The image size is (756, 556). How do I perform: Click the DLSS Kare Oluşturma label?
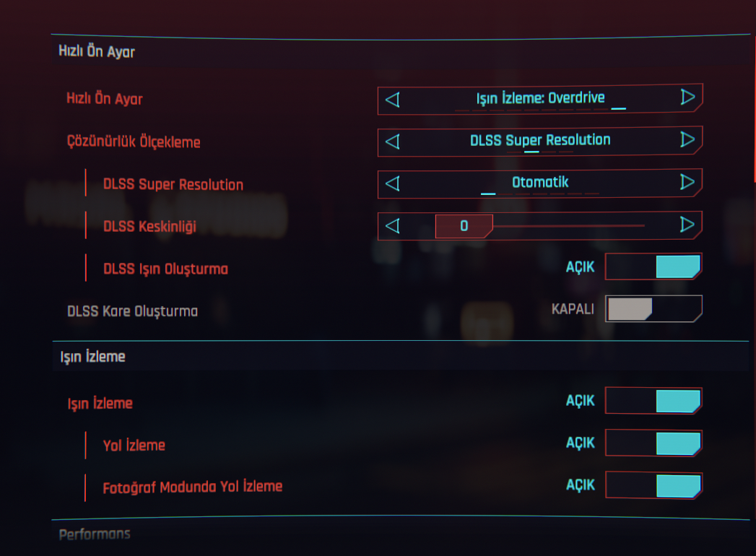pos(132,311)
